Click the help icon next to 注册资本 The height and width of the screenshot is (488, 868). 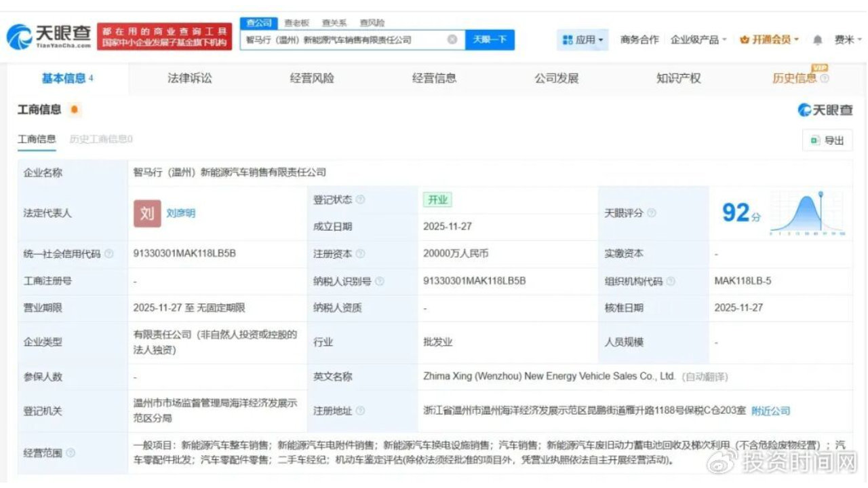coord(360,254)
